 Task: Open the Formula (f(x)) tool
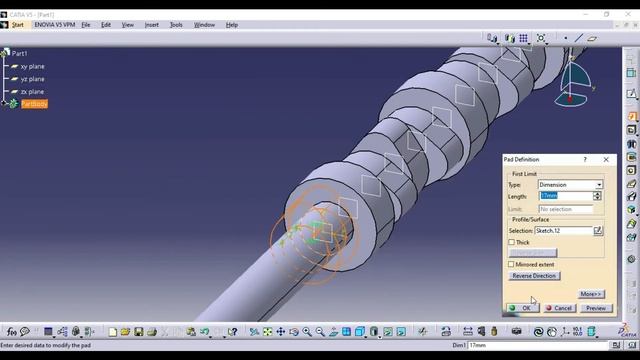pos(11,332)
